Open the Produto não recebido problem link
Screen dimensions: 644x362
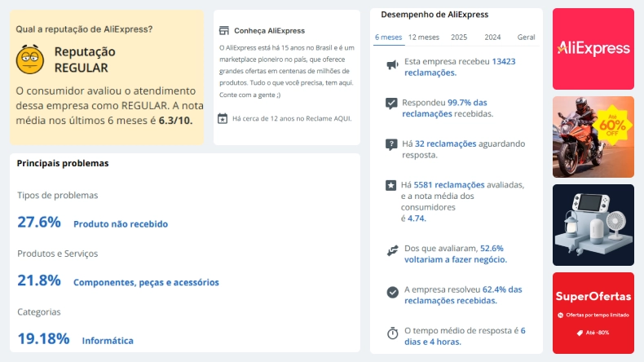click(121, 224)
